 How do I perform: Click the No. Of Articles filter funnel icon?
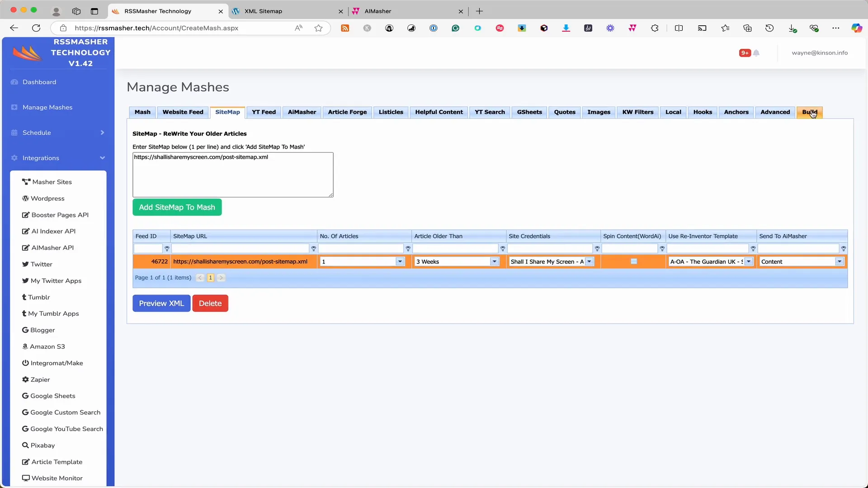[408, 249]
